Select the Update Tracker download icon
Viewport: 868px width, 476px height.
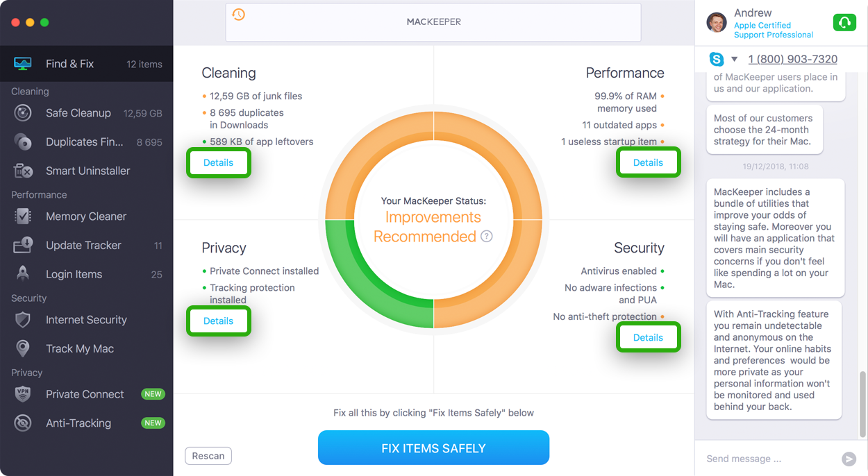[x=23, y=245]
